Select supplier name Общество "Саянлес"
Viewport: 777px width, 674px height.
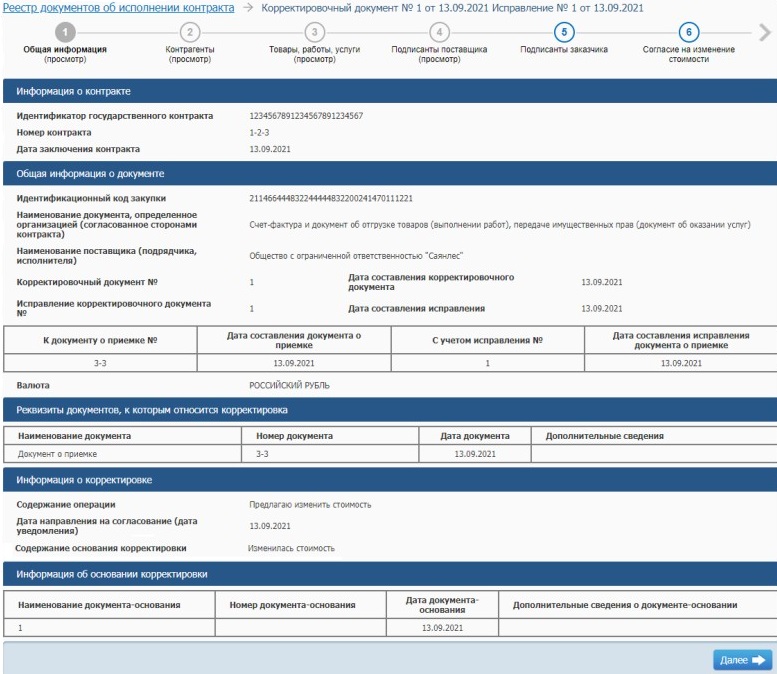pyautogui.click(x=356, y=256)
